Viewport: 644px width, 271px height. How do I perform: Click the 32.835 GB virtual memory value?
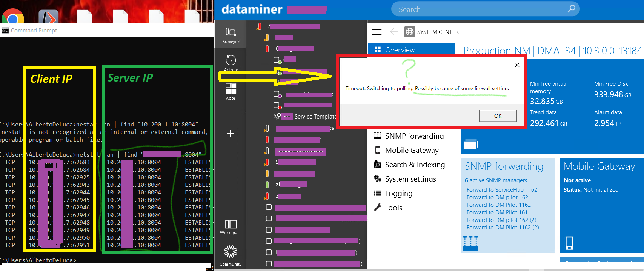coord(546,101)
